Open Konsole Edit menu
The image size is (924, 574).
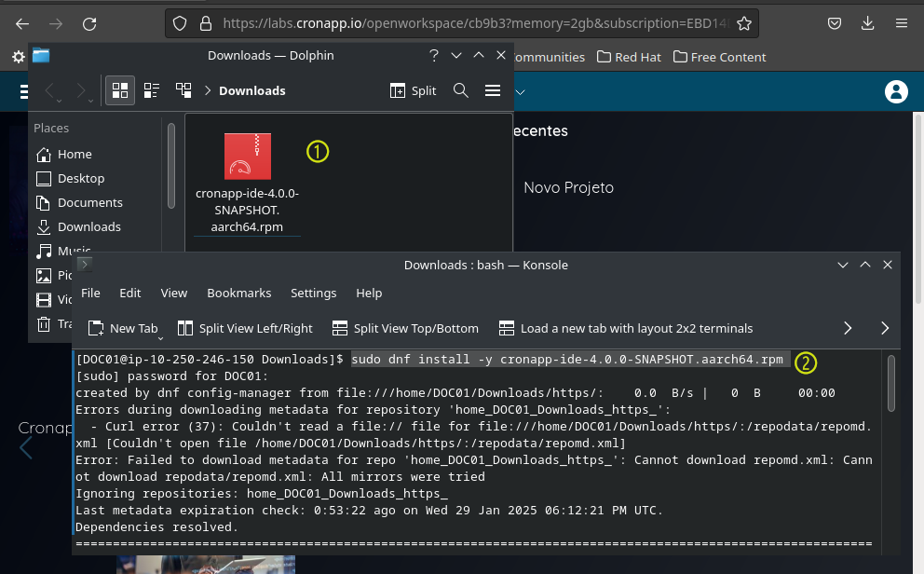click(130, 293)
